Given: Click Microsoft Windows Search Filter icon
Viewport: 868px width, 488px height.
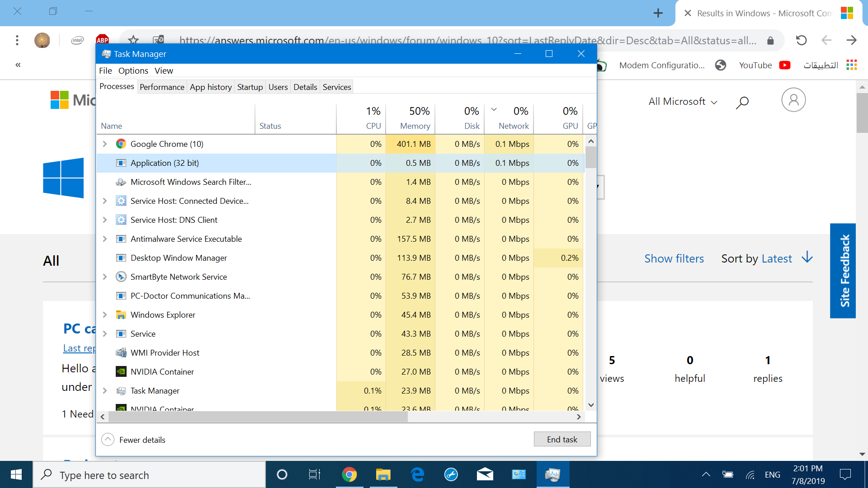Looking at the screenshot, I should click(x=121, y=182).
